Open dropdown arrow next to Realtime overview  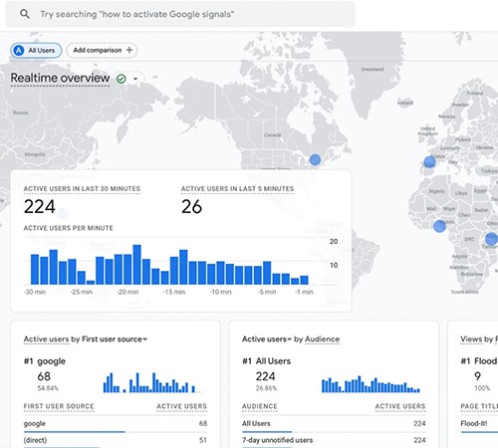[135, 79]
